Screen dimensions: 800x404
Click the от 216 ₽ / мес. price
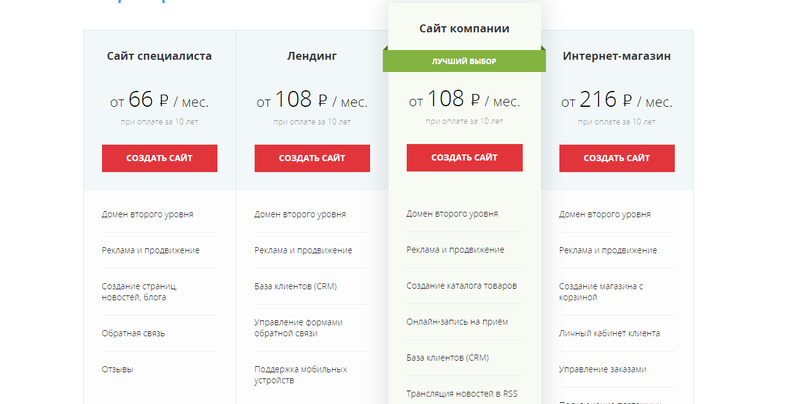coord(617,99)
